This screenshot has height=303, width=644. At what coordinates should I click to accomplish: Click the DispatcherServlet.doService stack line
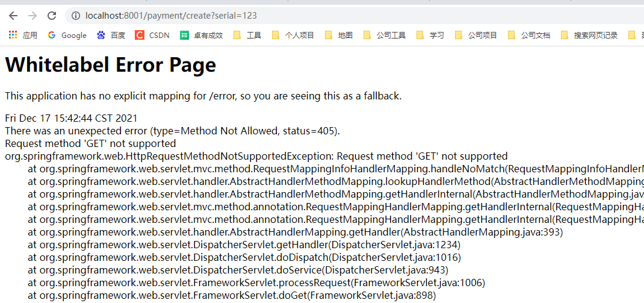tap(238, 270)
